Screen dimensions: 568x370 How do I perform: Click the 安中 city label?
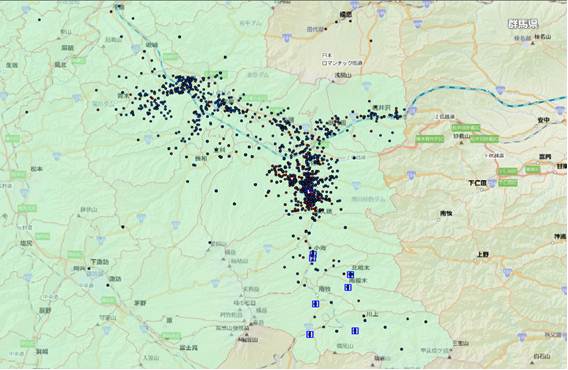click(x=543, y=120)
